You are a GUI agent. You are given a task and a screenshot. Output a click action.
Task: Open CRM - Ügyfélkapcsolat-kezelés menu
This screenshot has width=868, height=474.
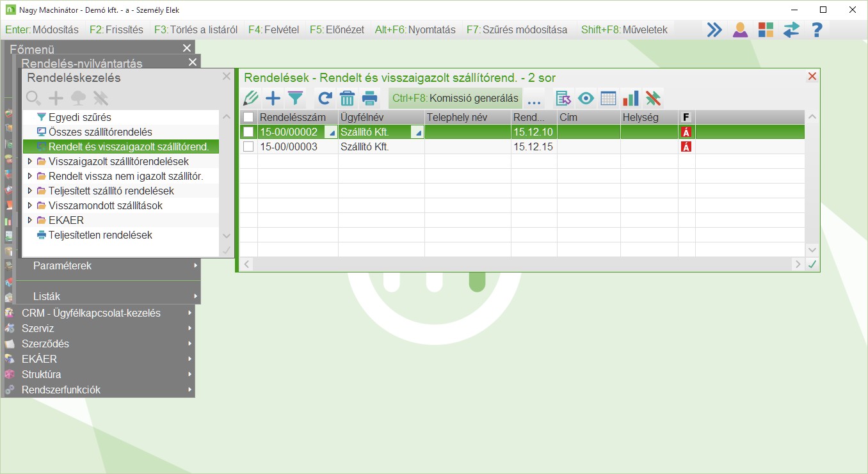click(98, 313)
